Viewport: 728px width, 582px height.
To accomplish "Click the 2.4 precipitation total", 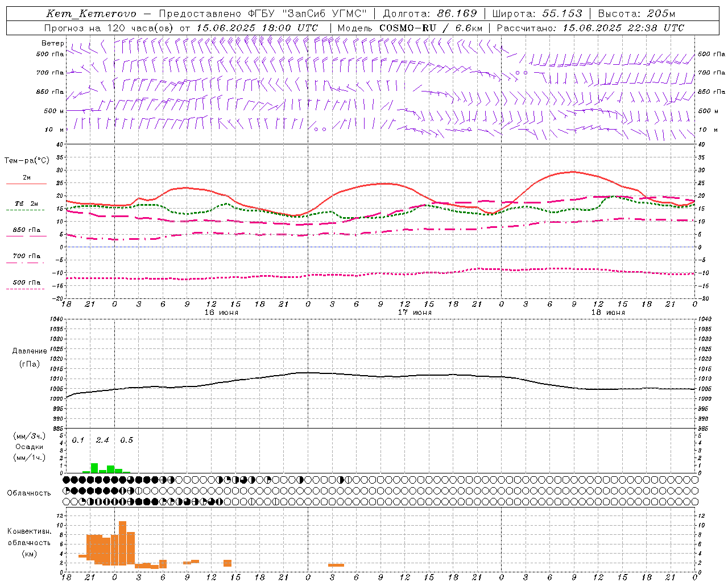I will pos(102,440).
